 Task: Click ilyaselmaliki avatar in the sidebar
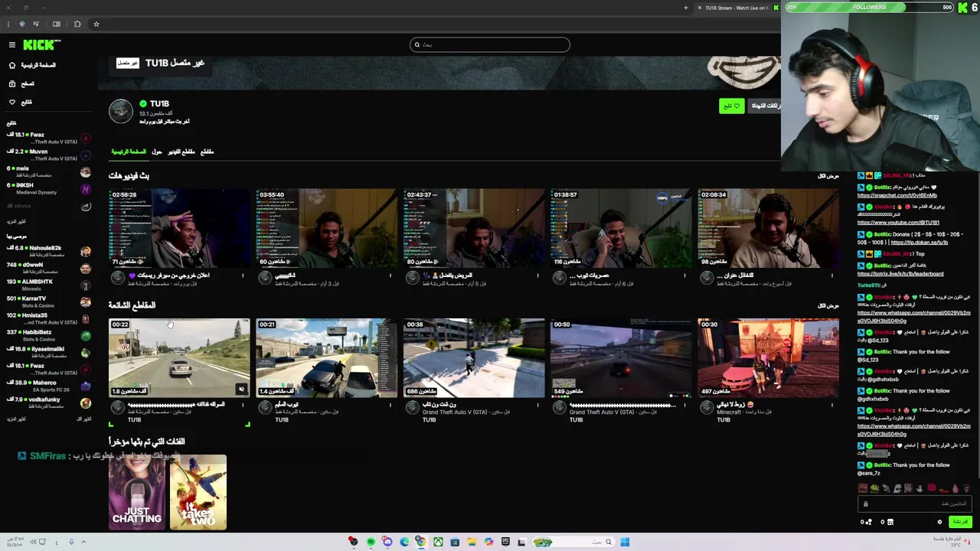coord(86,353)
